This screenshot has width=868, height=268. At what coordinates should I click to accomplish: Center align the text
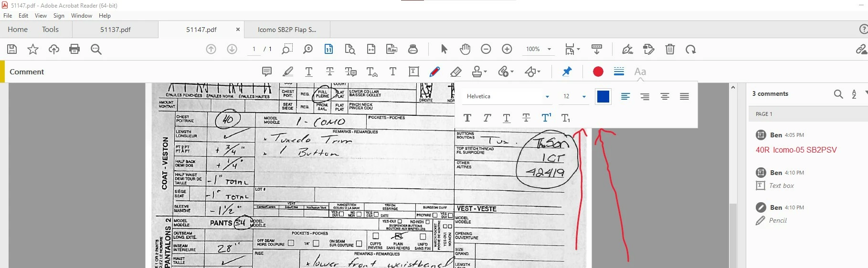tap(665, 96)
